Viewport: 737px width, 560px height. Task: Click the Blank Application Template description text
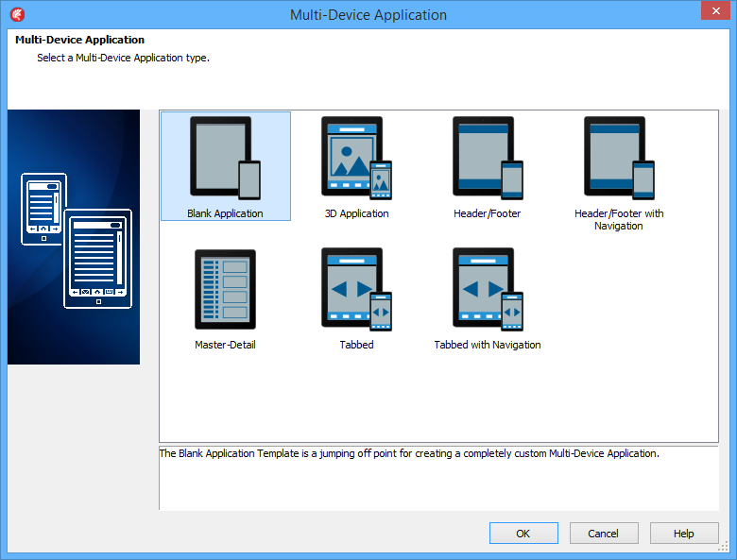[x=409, y=453]
